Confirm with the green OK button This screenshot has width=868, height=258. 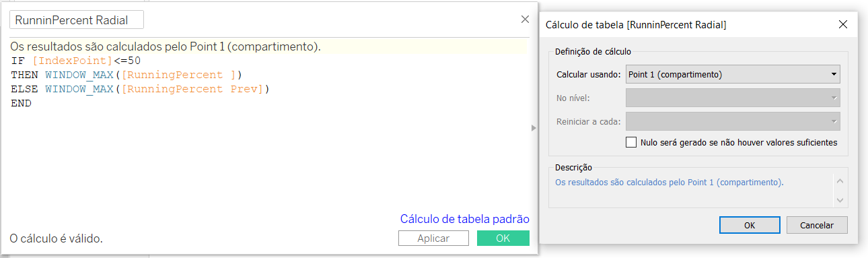[x=503, y=238]
